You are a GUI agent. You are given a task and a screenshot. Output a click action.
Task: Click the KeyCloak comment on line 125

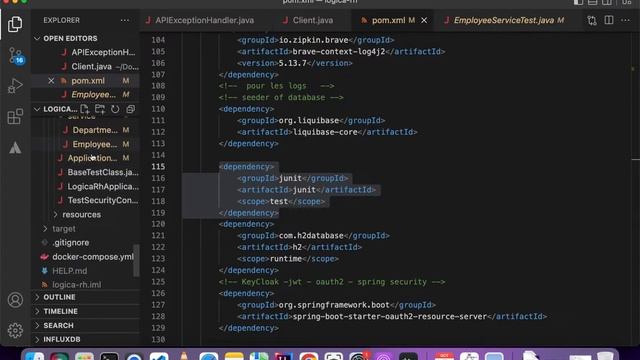click(x=332, y=282)
